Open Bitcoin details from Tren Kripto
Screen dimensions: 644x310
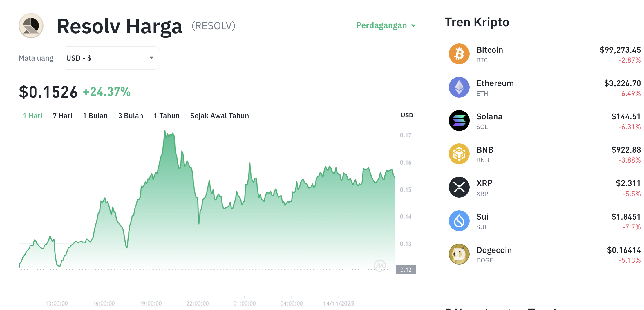[x=490, y=50]
